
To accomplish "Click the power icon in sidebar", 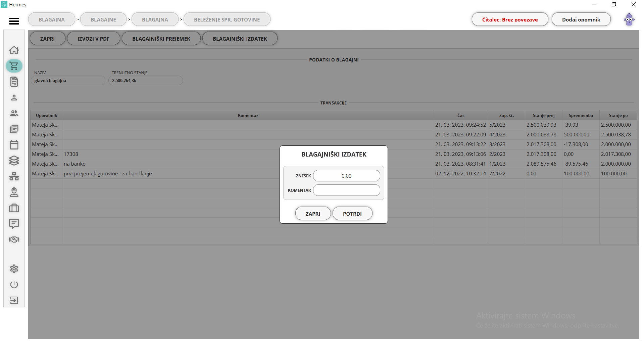I will [14, 285].
